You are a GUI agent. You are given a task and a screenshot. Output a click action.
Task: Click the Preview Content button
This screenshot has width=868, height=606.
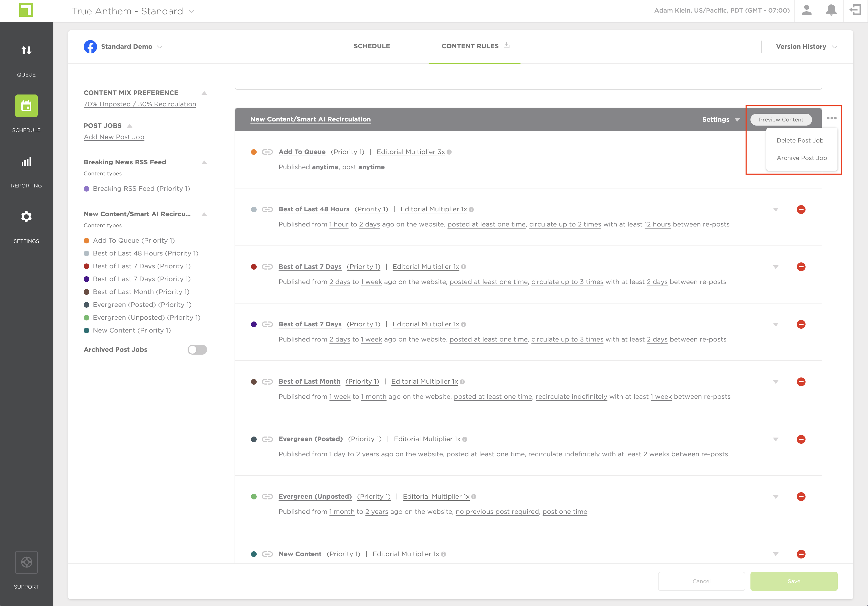[781, 120]
